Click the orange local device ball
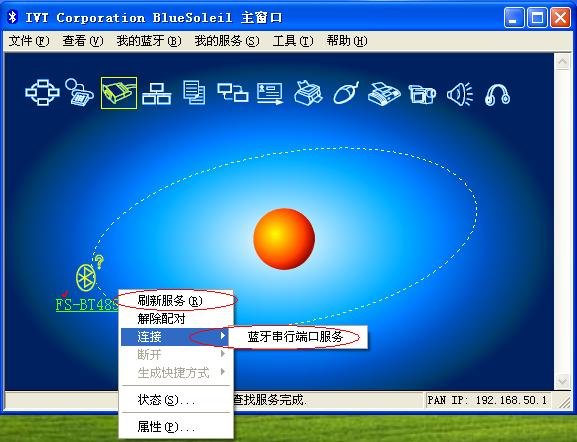The width and height of the screenshot is (577, 442). click(284, 239)
